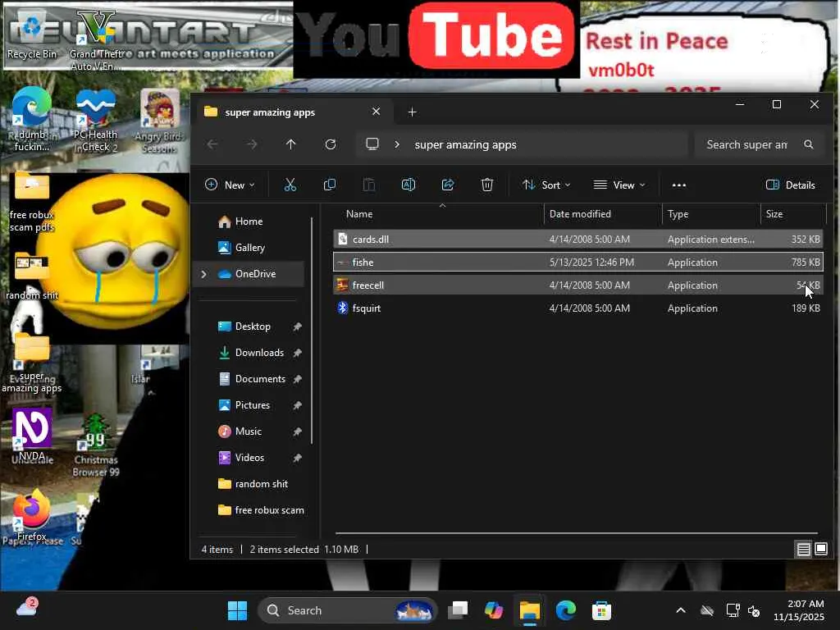Image resolution: width=840 pixels, height=630 pixels.
Task: Click the Forward navigation arrow
Action: pyautogui.click(x=252, y=144)
